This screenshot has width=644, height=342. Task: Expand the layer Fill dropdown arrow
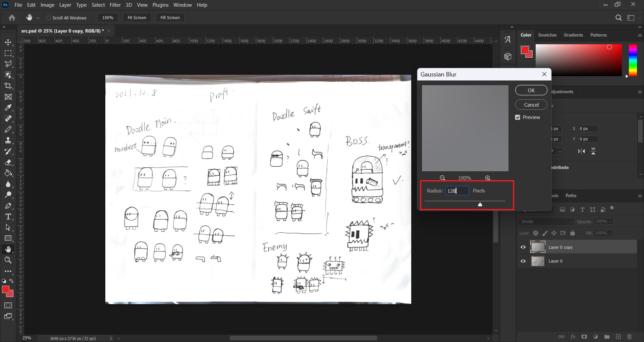point(610,233)
